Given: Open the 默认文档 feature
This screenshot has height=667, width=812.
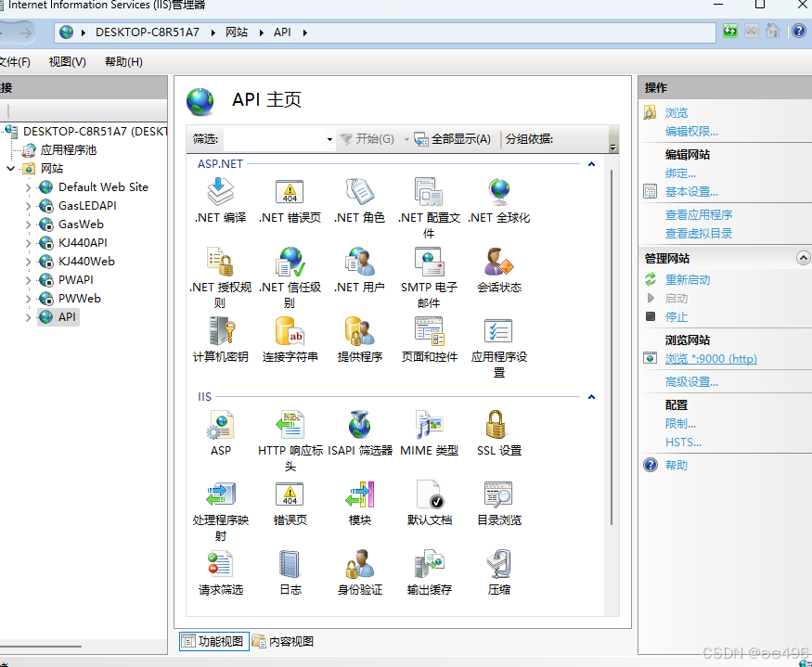Looking at the screenshot, I should click(429, 503).
